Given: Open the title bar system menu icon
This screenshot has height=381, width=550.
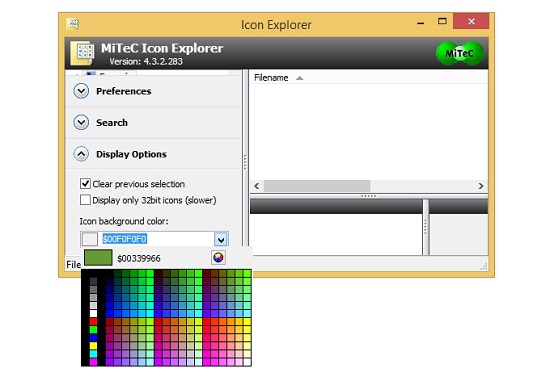Looking at the screenshot, I should (x=73, y=24).
